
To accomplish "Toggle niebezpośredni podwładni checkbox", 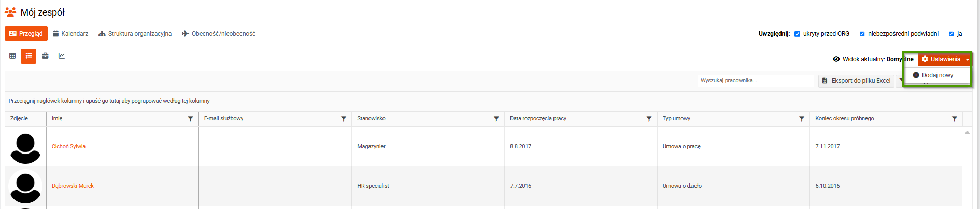I will pos(862,34).
